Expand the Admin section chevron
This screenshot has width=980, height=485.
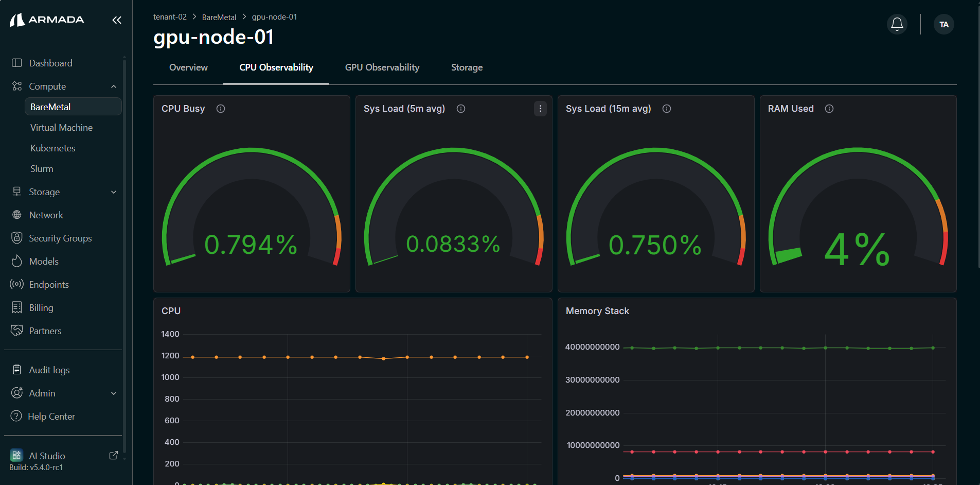point(114,393)
